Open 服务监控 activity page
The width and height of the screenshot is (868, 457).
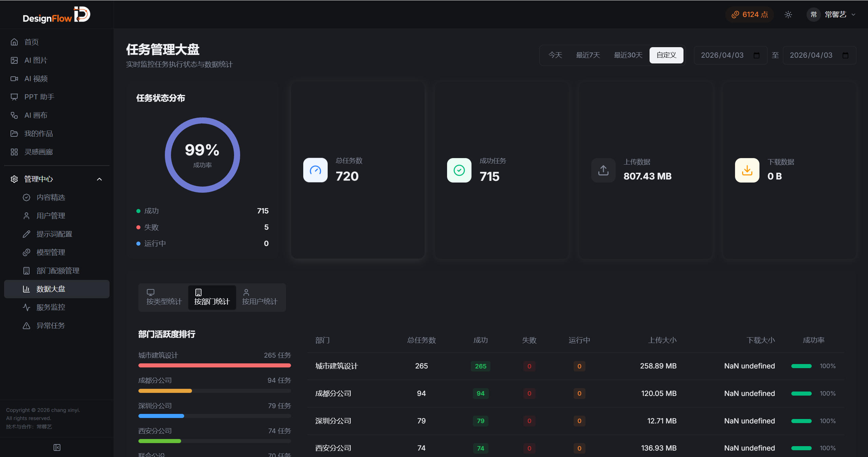(x=50, y=307)
